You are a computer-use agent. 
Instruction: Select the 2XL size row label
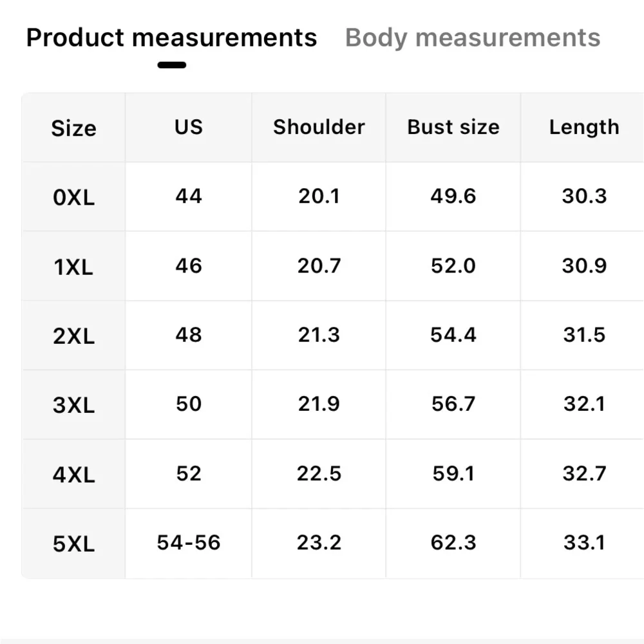pyautogui.click(x=73, y=336)
